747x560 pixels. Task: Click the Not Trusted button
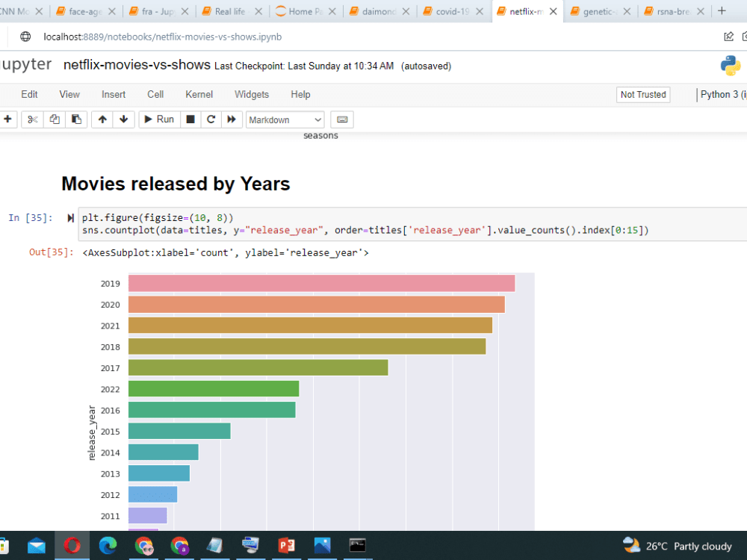click(x=642, y=95)
